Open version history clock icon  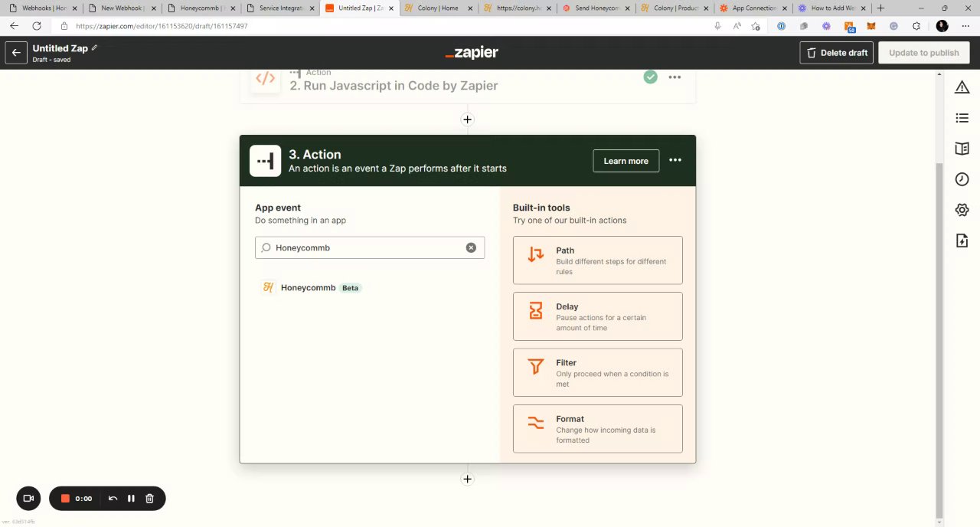962,179
